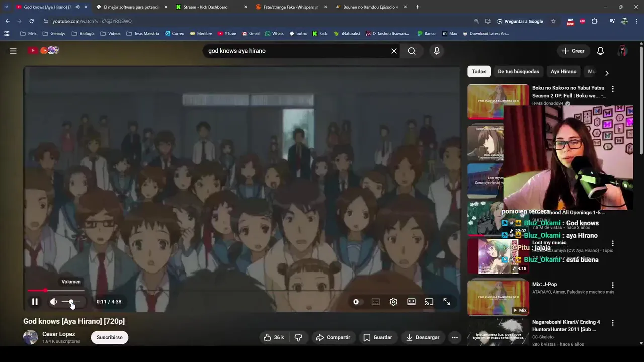Select 'De tus búsquedas' filter chip
The width and height of the screenshot is (644, 362).
[x=518, y=71]
